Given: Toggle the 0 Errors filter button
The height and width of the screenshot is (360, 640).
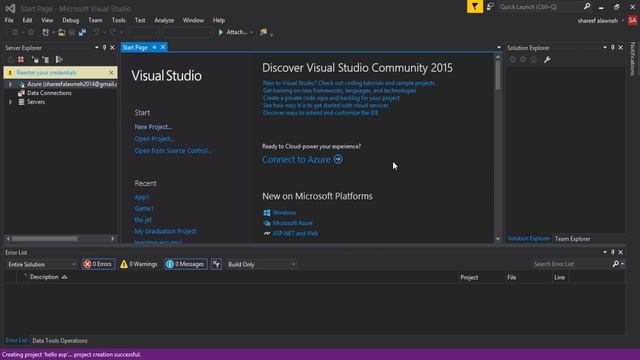Looking at the screenshot, I should [x=98, y=264].
